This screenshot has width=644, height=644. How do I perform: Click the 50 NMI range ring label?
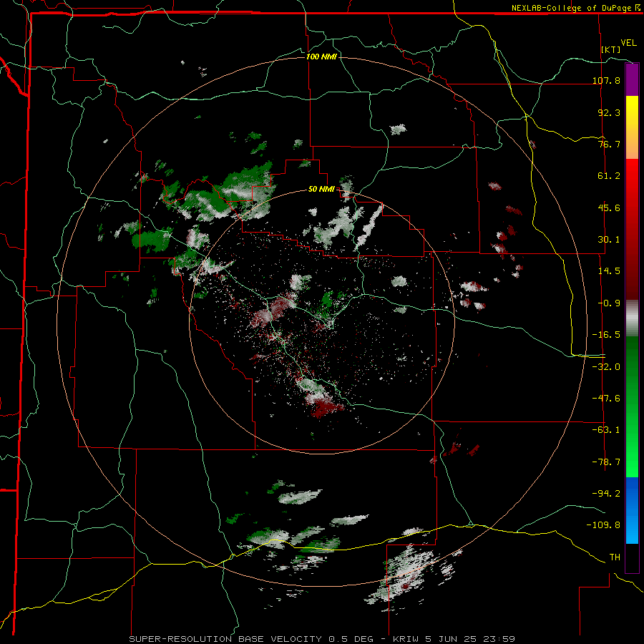pos(321,190)
